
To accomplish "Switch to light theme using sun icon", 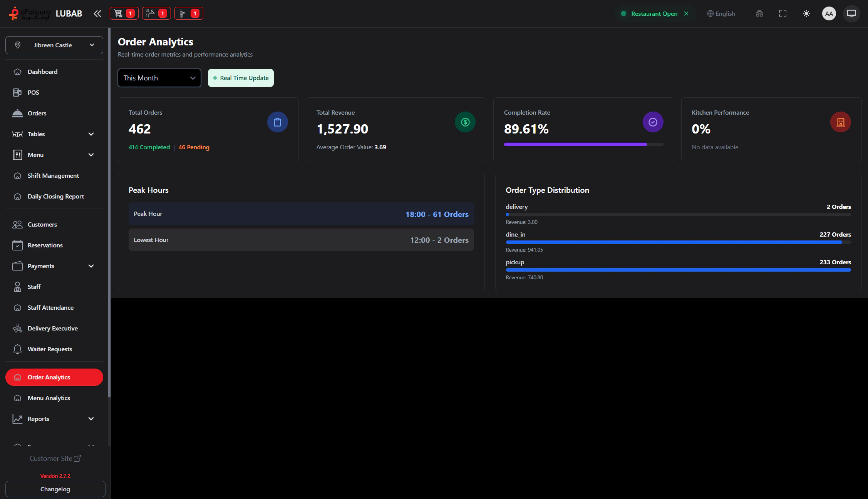I will (x=806, y=13).
